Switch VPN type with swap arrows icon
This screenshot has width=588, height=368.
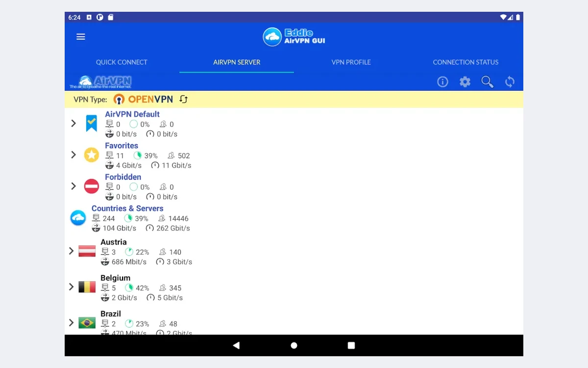point(183,99)
